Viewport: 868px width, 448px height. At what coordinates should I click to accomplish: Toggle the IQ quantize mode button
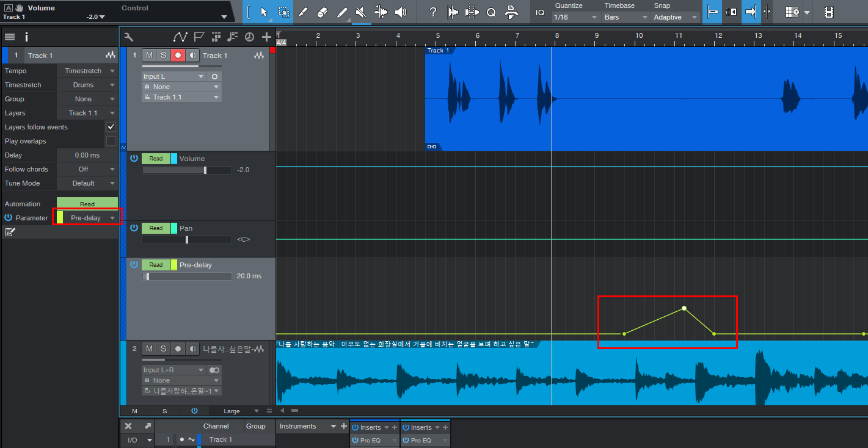pyautogui.click(x=540, y=12)
